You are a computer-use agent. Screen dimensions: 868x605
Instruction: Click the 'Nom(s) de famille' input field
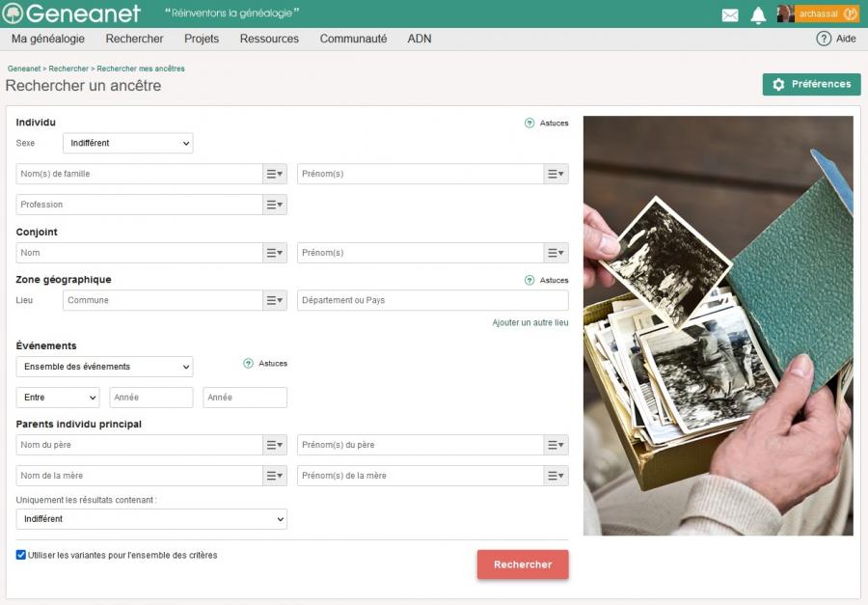(x=139, y=174)
